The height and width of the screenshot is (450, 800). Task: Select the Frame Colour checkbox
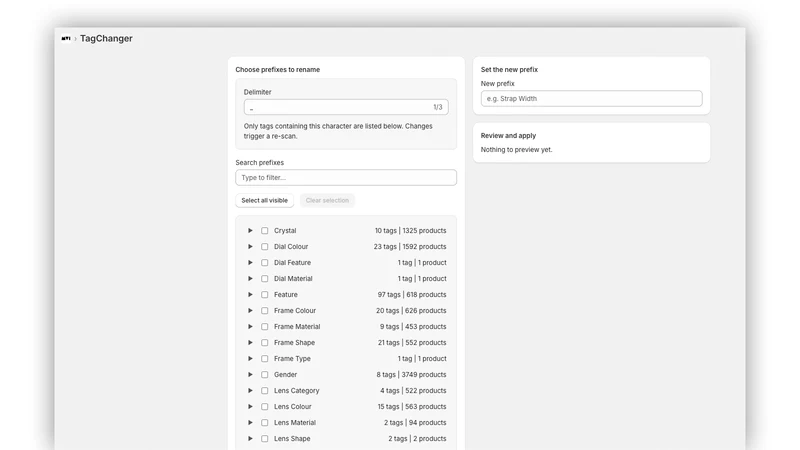tap(264, 311)
